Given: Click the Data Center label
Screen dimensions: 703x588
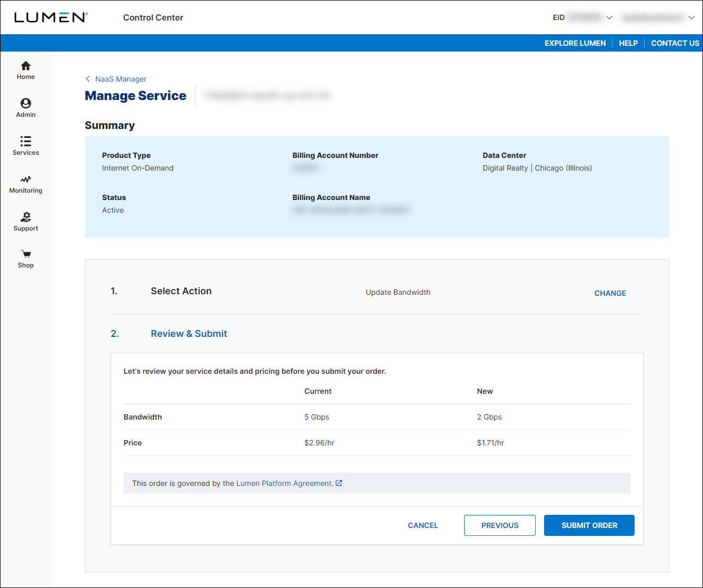Looking at the screenshot, I should tap(505, 155).
